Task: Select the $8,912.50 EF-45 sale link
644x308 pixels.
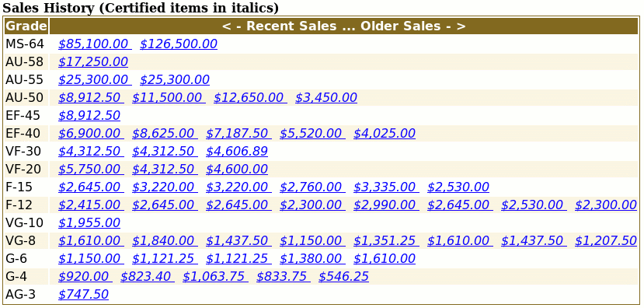Action: (89, 116)
